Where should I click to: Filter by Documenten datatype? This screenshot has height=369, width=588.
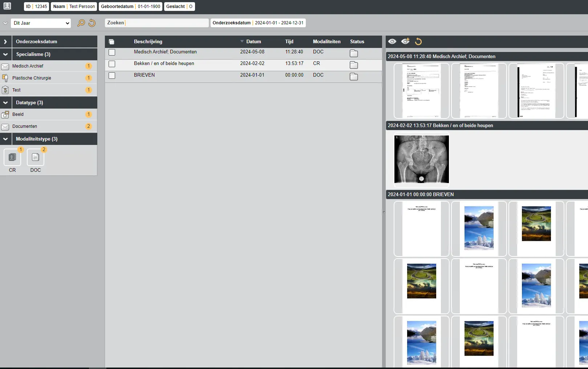25,126
